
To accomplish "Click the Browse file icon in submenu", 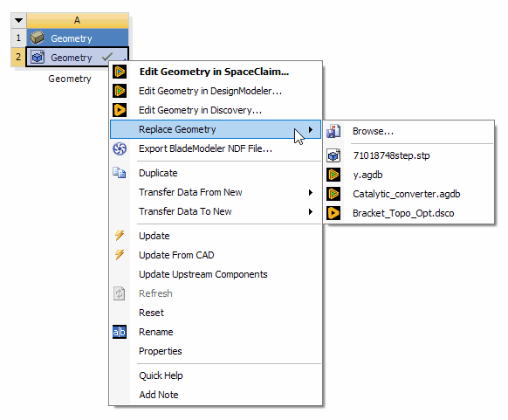I will point(333,131).
